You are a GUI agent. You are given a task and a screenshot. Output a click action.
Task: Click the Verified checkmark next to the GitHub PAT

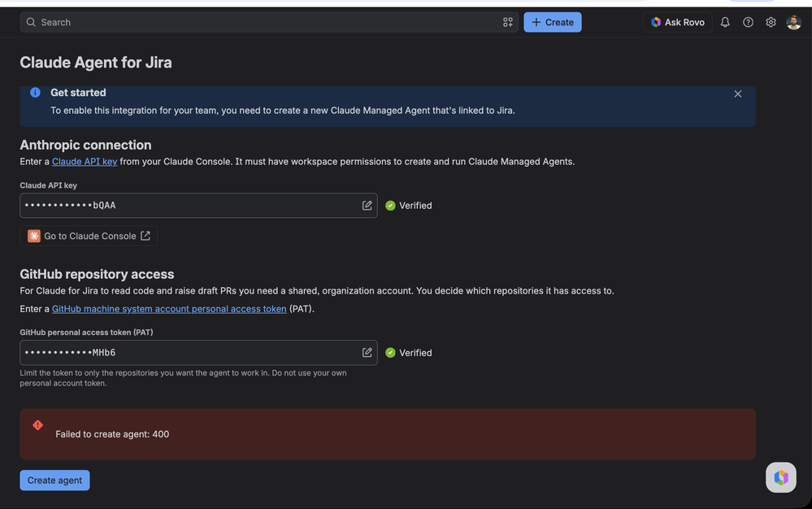(x=390, y=353)
